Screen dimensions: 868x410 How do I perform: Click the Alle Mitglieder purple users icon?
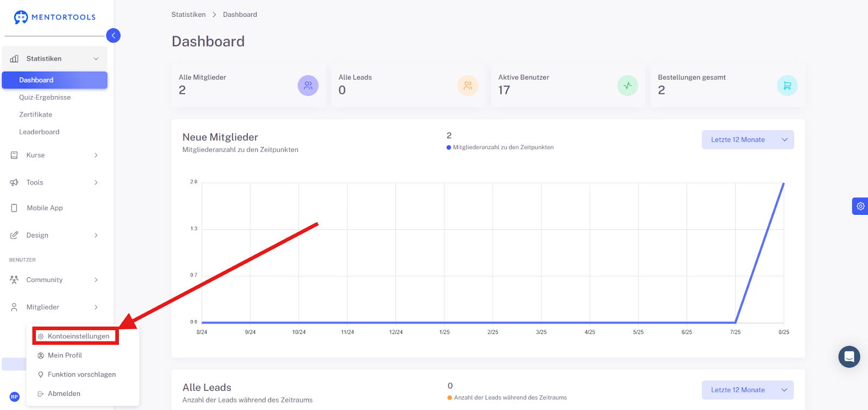tap(308, 86)
